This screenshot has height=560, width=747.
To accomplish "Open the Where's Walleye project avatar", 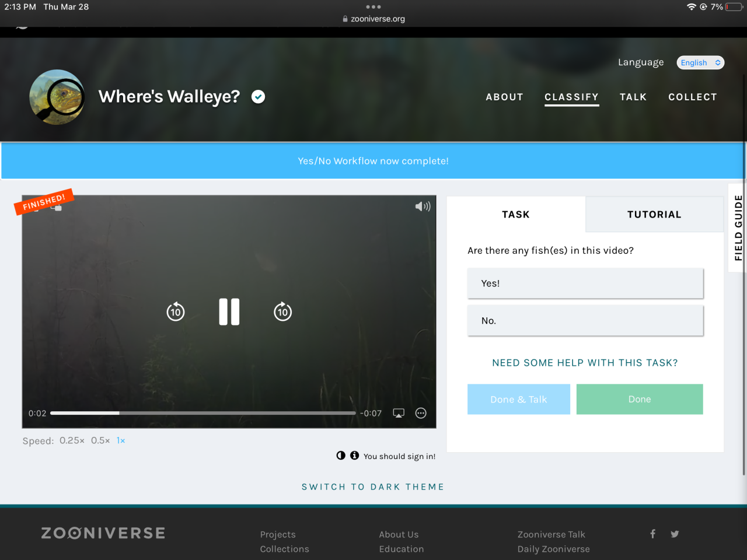I will tap(57, 97).
